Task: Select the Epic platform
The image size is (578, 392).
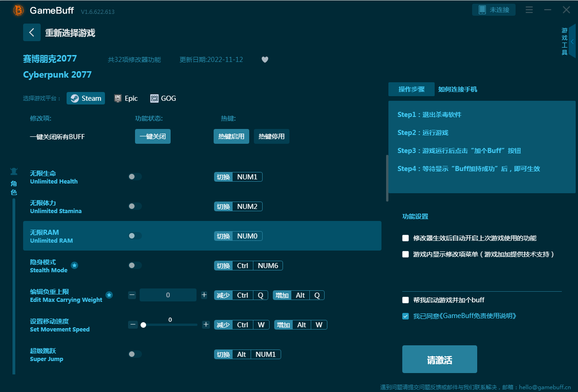Action: point(126,98)
